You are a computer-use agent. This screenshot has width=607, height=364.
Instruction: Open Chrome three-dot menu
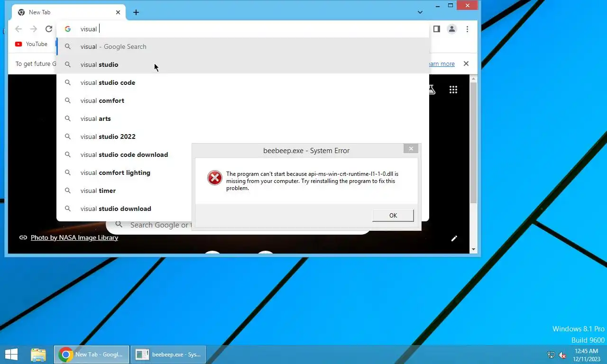click(x=467, y=29)
